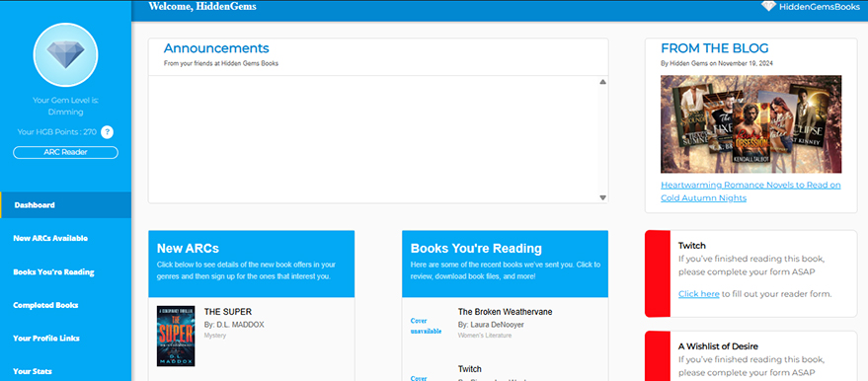Image resolution: width=868 pixels, height=381 pixels.
Task: Click the Announcements scrollbar track
Action: [x=602, y=139]
